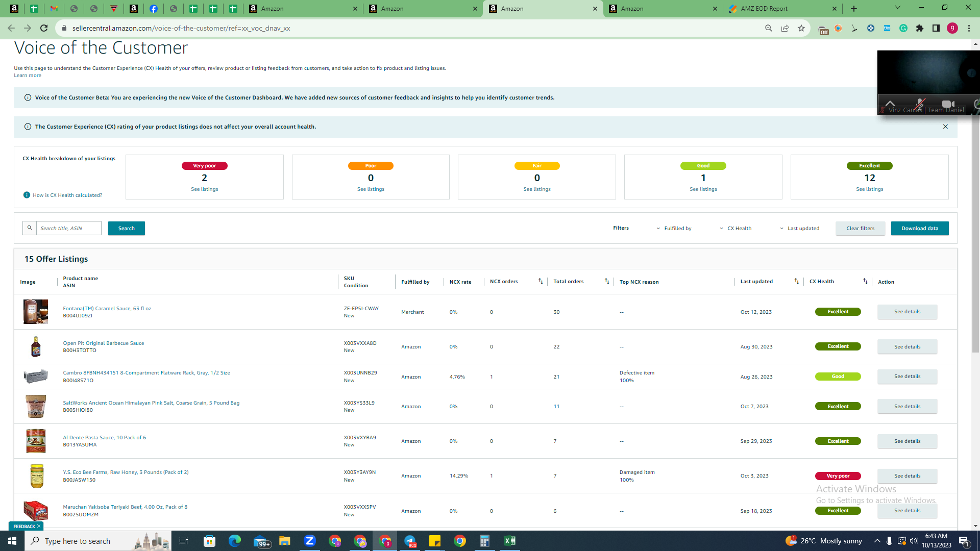Open Telegram from the taskbar
This screenshot has height=551, width=980.
point(410,541)
